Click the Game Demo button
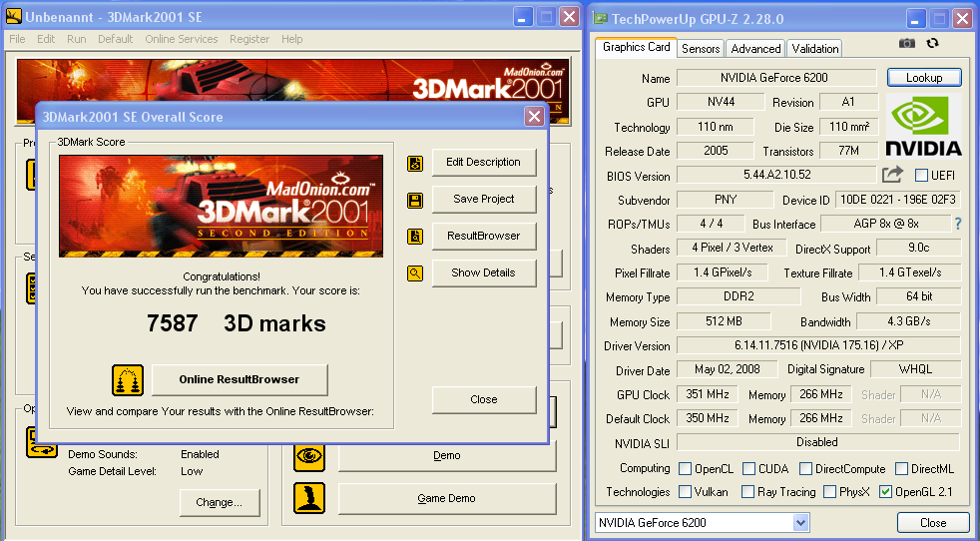Image resolution: width=980 pixels, height=541 pixels. coord(447,498)
